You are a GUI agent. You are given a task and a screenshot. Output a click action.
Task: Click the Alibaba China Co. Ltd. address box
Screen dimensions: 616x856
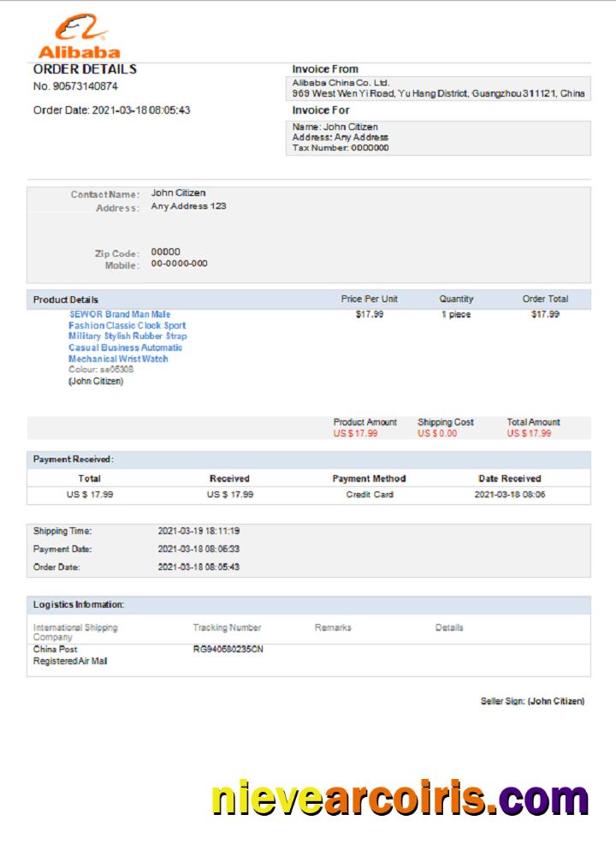(438, 88)
